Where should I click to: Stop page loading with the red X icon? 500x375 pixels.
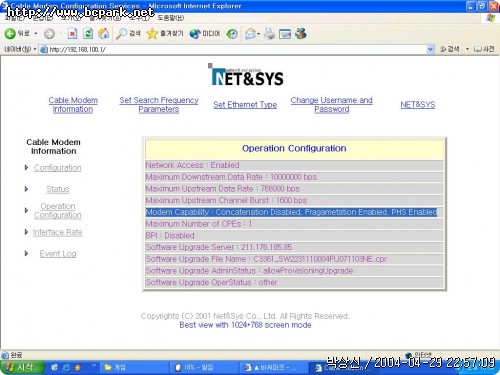[72, 33]
